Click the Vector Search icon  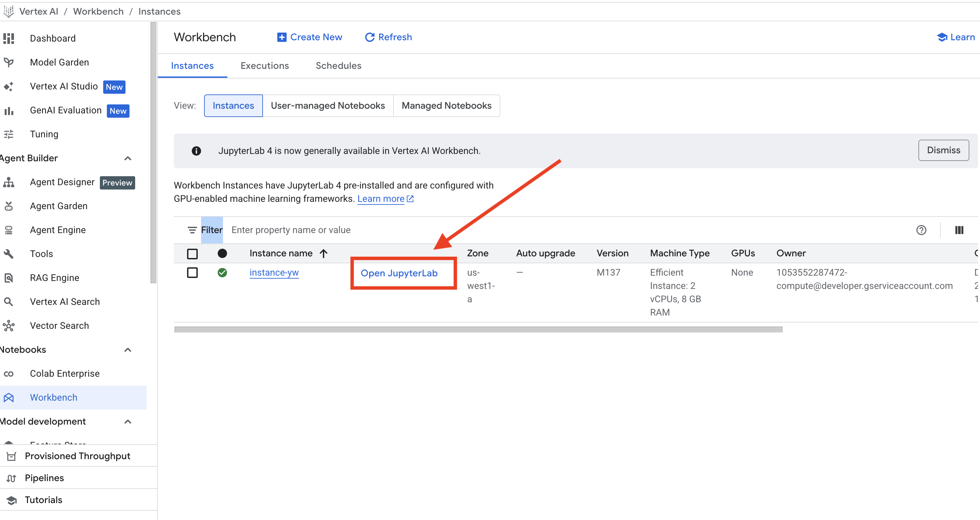point(8,326)
